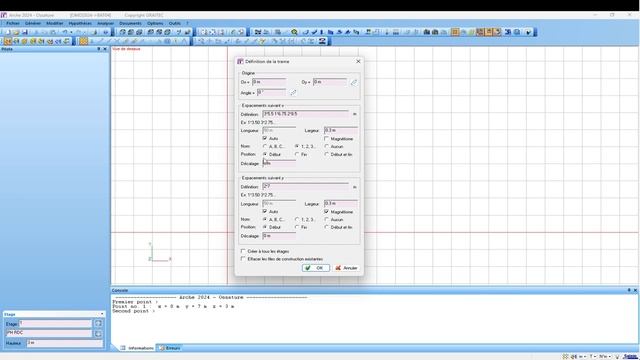Enable Magnétisme under Espacements suivant x

(x=327, y=138)
